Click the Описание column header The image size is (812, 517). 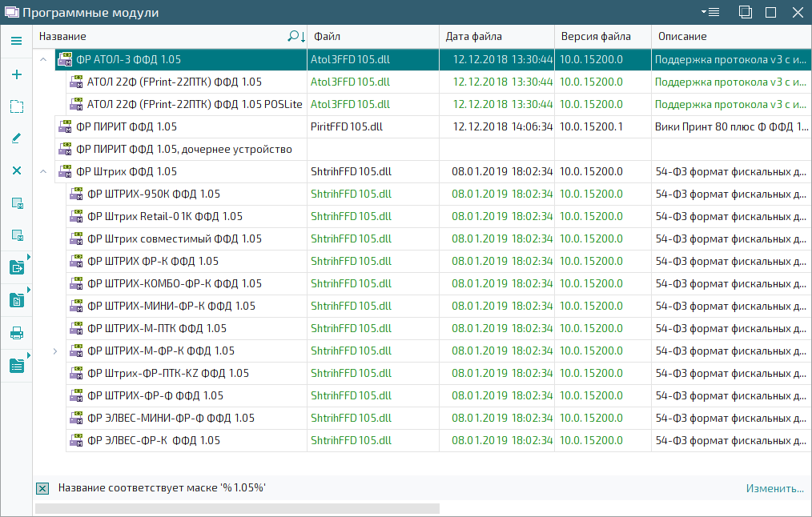point(729,37)
